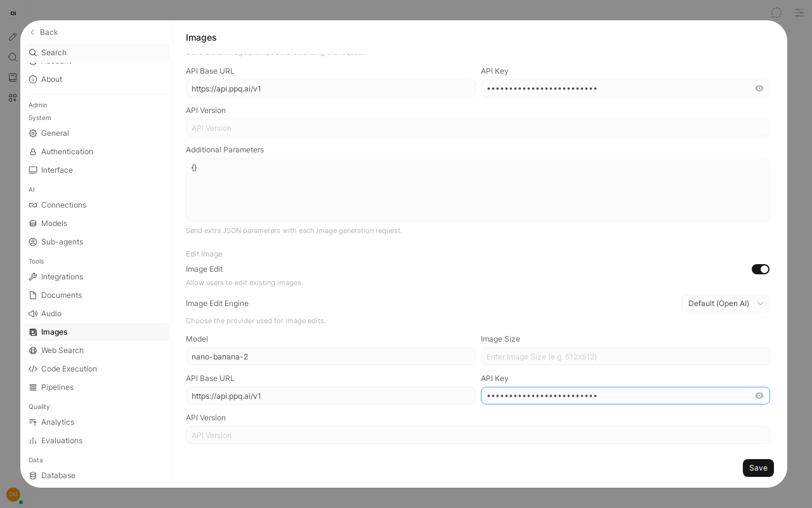Click the info icon beside About
The image size is (812, 508).
click(x=33, y=79)
